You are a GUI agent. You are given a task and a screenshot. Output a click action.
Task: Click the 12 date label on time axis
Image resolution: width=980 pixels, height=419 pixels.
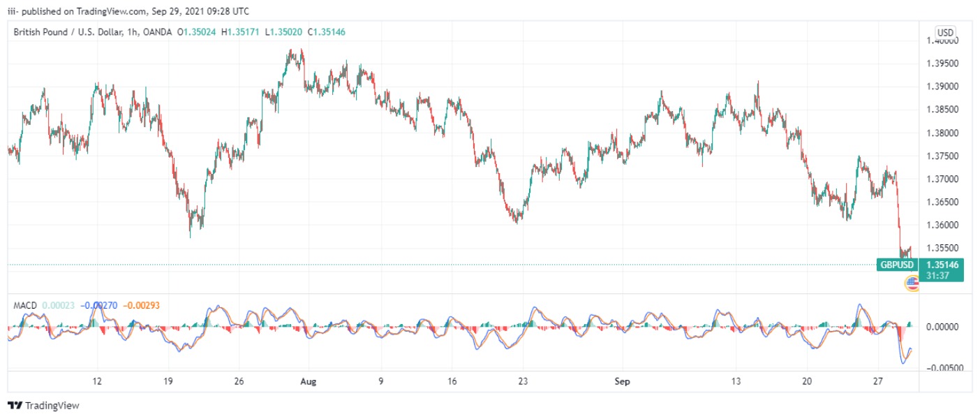(97, 381)
